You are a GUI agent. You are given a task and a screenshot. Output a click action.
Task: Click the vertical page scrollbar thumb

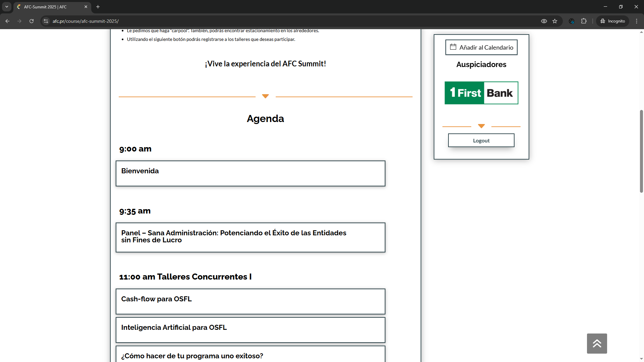(641, 151)
